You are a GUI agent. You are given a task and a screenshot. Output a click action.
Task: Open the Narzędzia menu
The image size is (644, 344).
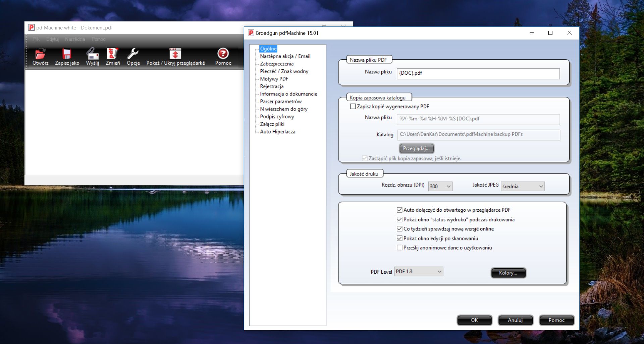(x=75, y=39)
